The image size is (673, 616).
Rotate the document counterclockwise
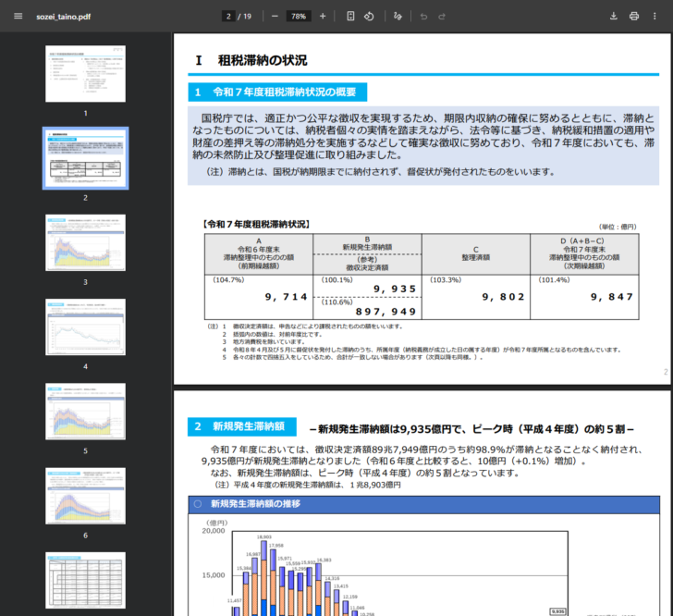pos(369,17)
